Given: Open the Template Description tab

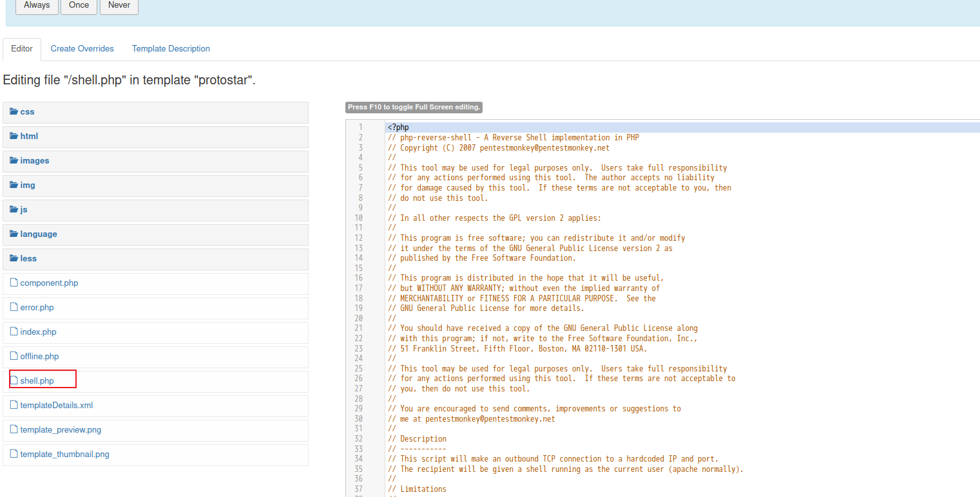Looking at the screenshot, I should 171,49.
